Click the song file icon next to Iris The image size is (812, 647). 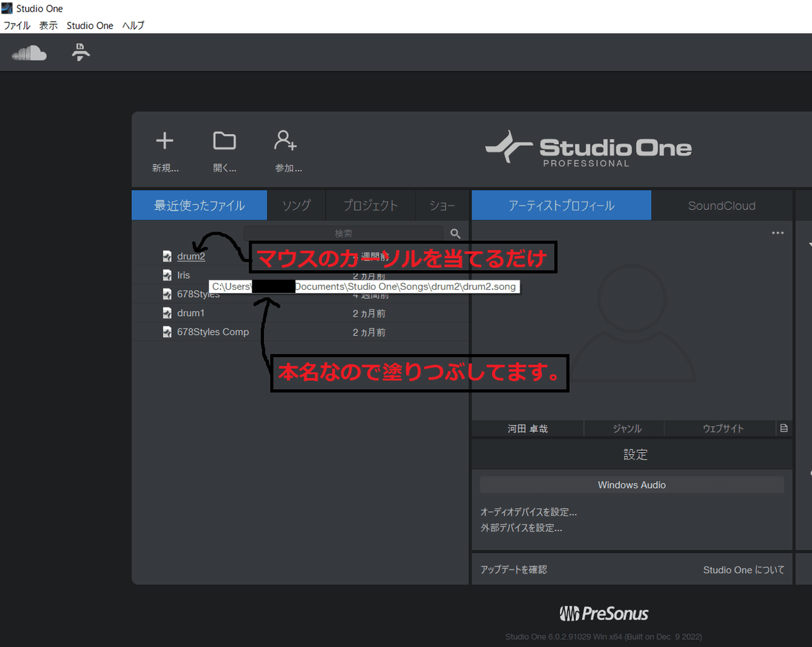(167, 275)
